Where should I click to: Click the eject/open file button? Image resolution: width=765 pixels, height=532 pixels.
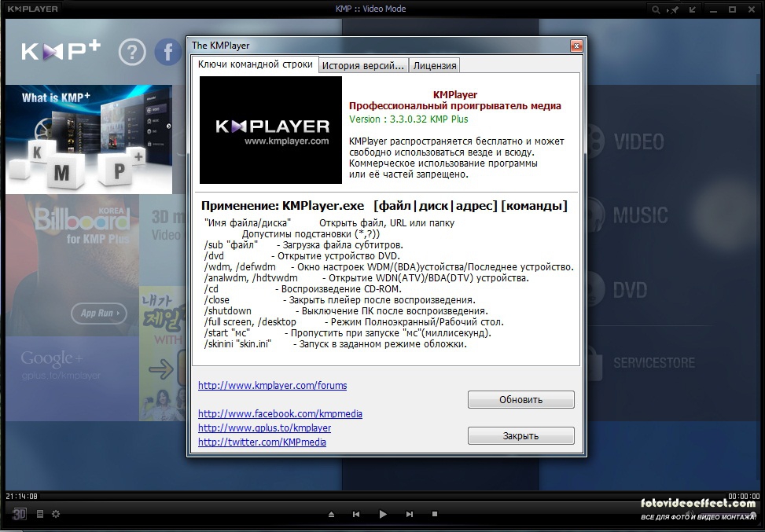pyautogui.click(x=331, y=514)
